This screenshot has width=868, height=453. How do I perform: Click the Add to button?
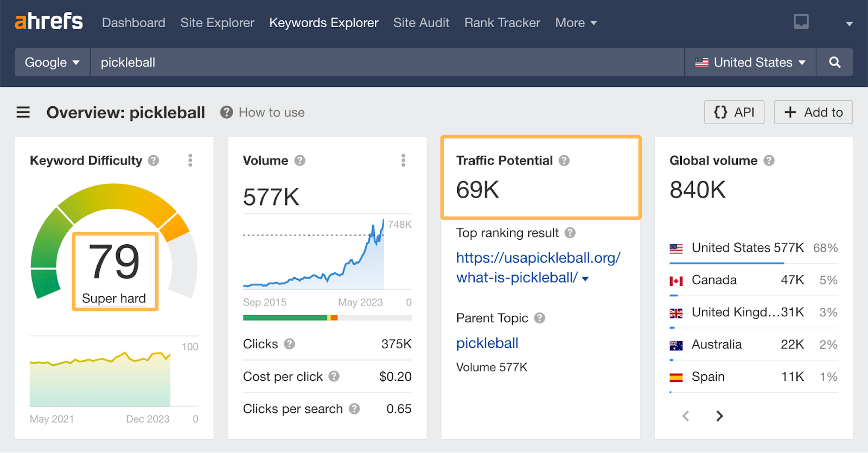(x=813, y=112)
